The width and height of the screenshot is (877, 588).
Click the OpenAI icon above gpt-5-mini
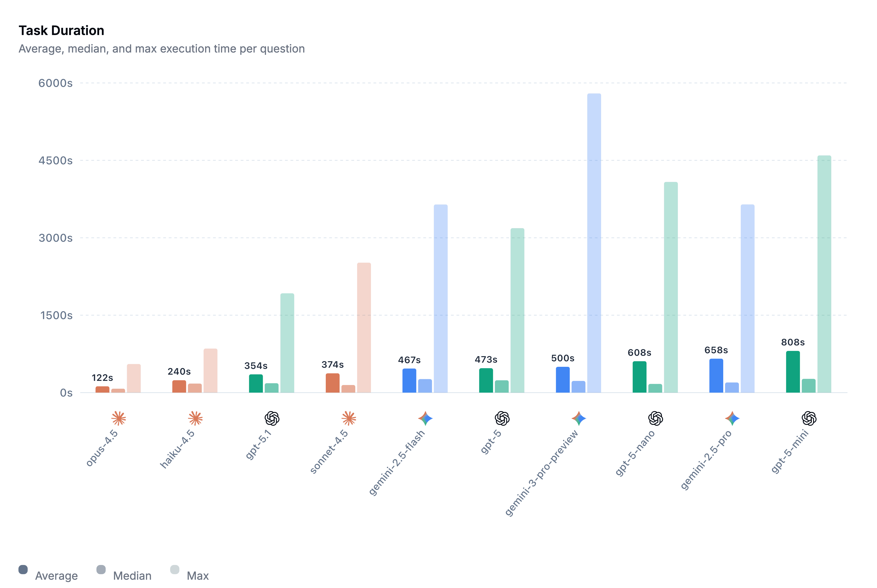(809, 418)
